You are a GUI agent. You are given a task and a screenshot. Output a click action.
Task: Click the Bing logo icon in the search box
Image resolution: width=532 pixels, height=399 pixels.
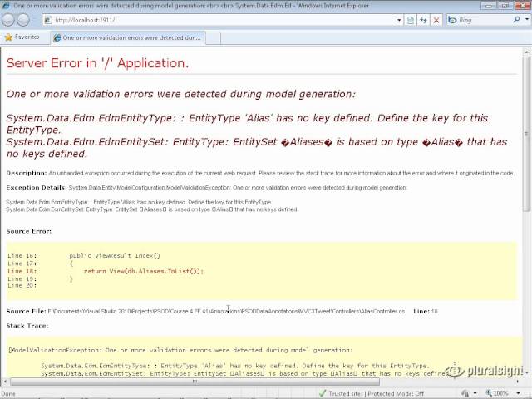(x=452, y=20)
